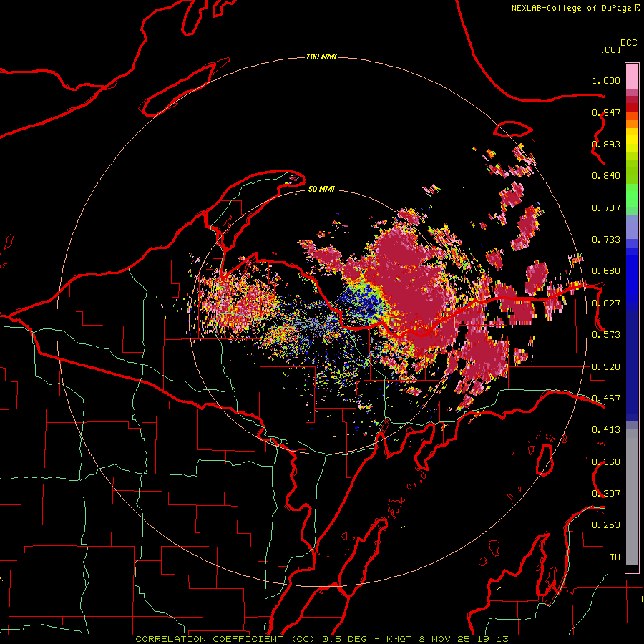Select the 0.840 legend value
The width and height of the screenshot is (644, 644).
click(x=606, y=176)
